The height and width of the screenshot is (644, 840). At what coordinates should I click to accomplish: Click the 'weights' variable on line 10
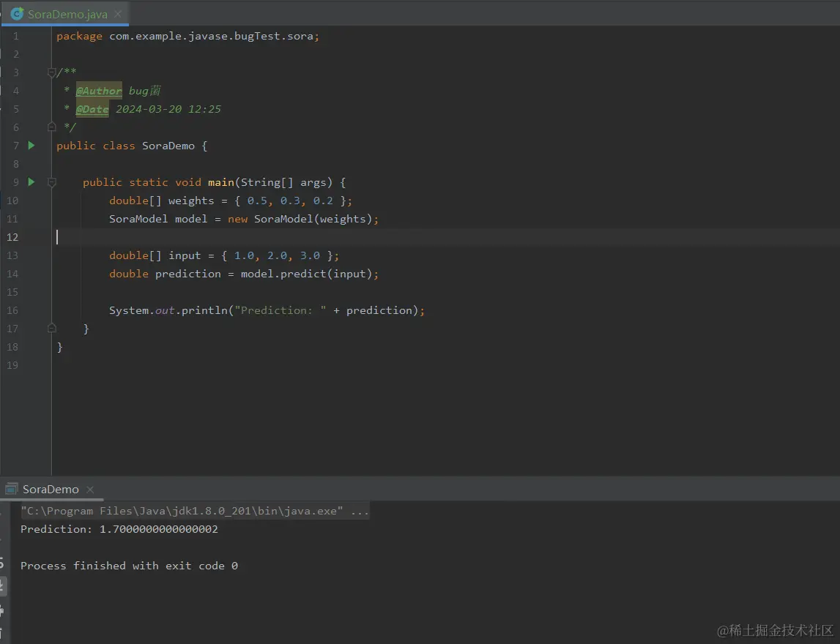[191, 201]
